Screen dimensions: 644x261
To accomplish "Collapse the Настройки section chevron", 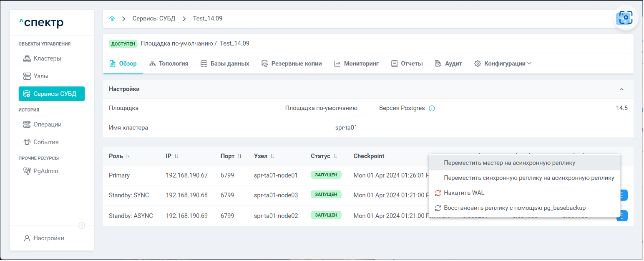I will (x=621, y=89).
